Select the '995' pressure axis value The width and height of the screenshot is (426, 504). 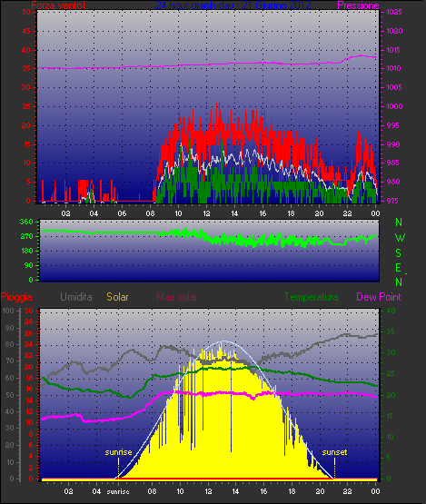coord(393,125)
